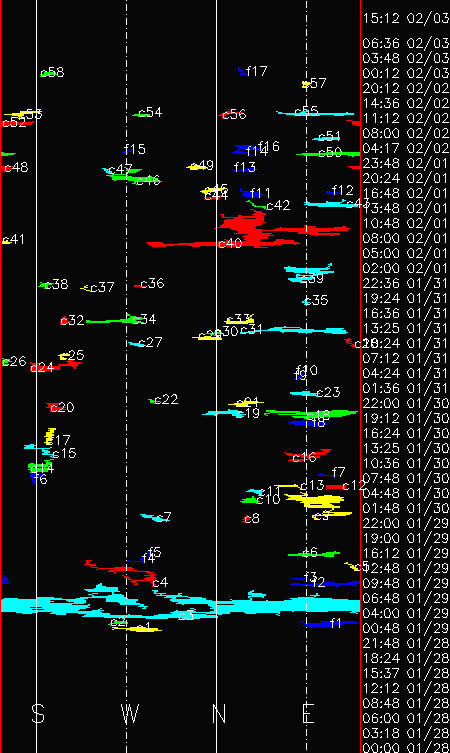This screenshot has width=450, height=753.
Task: Click the f17 blue marker label
Action: (x=256, y=71)
